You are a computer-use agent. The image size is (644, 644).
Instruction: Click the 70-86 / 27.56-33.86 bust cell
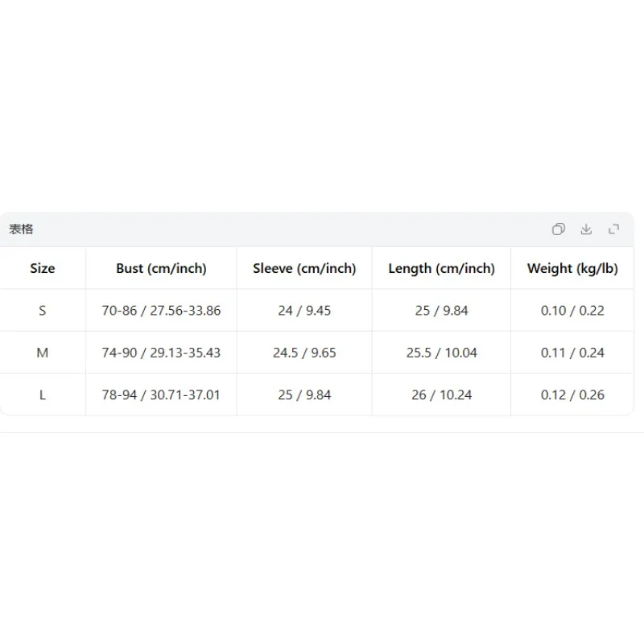point(161,311)
